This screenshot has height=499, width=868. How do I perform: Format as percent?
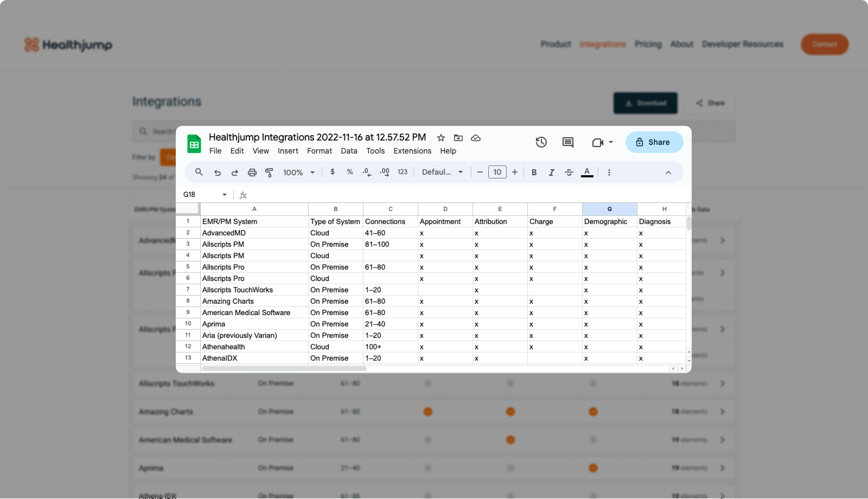coord(350,172)
